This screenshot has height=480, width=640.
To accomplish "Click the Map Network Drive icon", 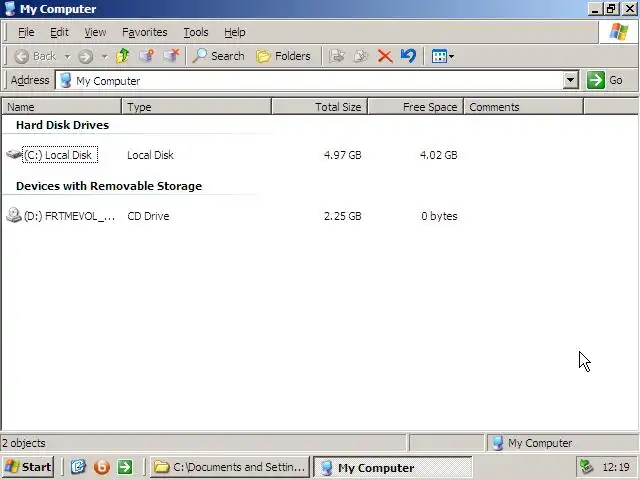I will [147, 56].
